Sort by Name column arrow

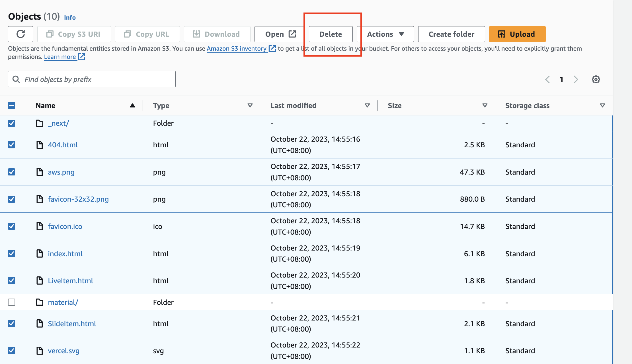click(x=132, y=106)
